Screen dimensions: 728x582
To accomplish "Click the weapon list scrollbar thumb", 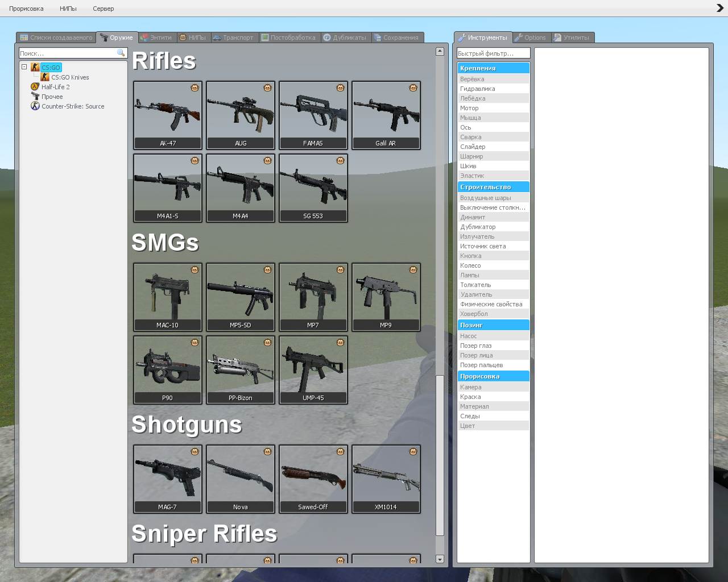I will tap(440, 455).
